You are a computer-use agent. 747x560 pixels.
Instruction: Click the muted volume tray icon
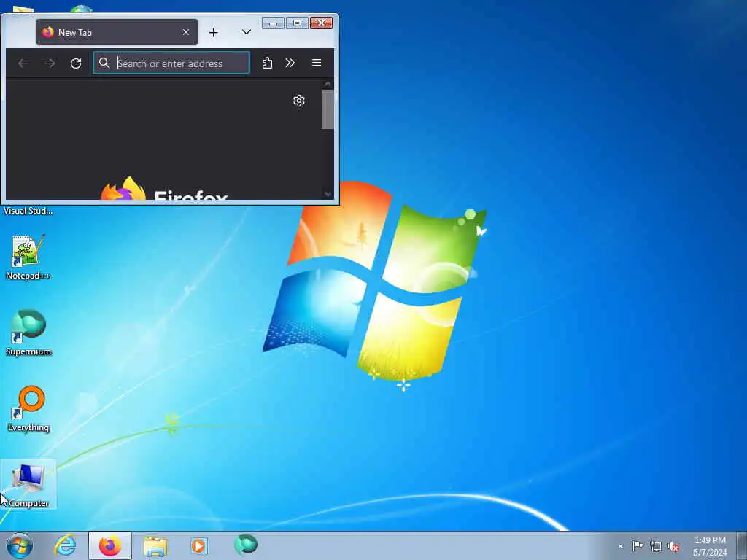[673, 546]
